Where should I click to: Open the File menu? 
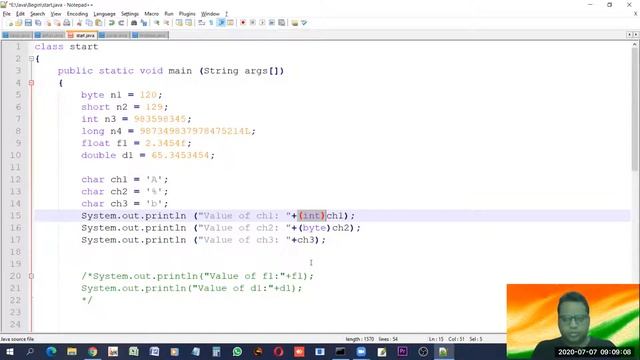7,14
